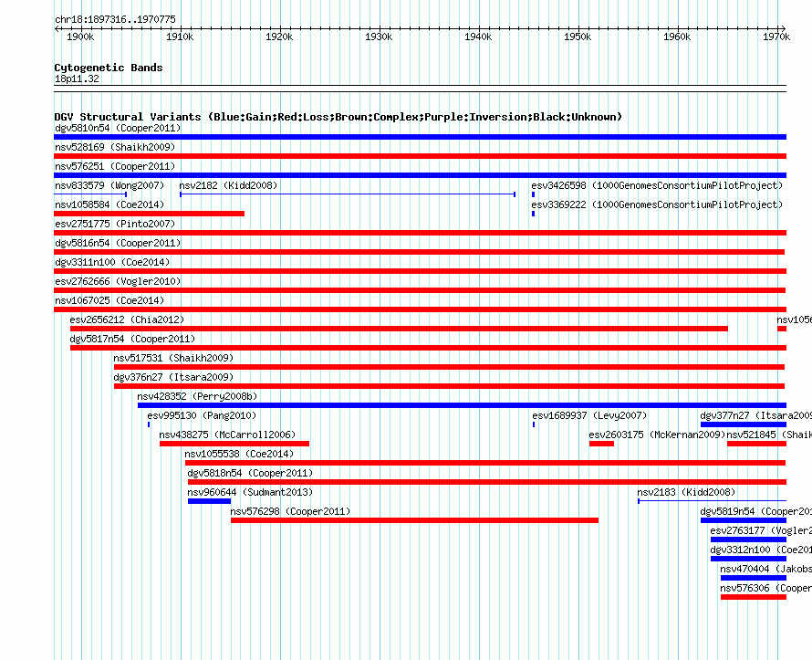The width and height of the screenshot is (812, 660).
Task: Click the 1950k mark on the ruler
Action: [x=578, y=37]
